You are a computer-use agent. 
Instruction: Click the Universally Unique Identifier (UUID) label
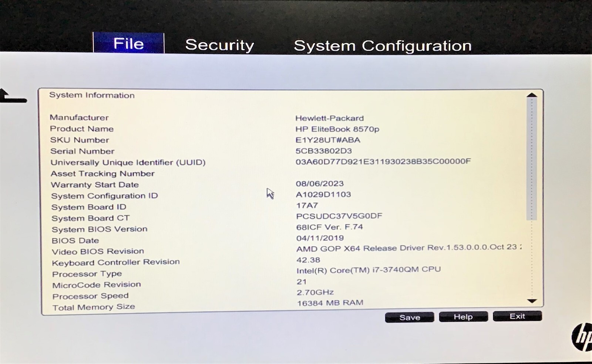click(128, 162)
